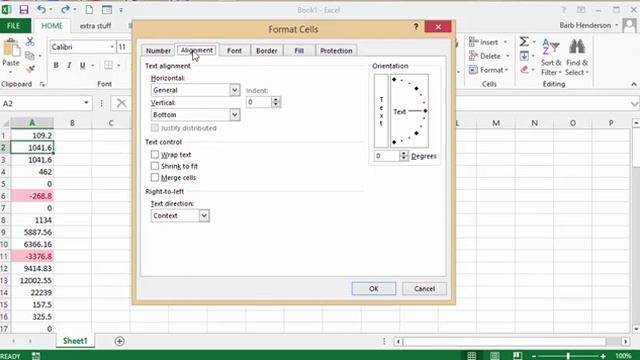Screen dimensions: 640x360
Task: Click the Format Painter brush icon
Action: tap(30, 69)
